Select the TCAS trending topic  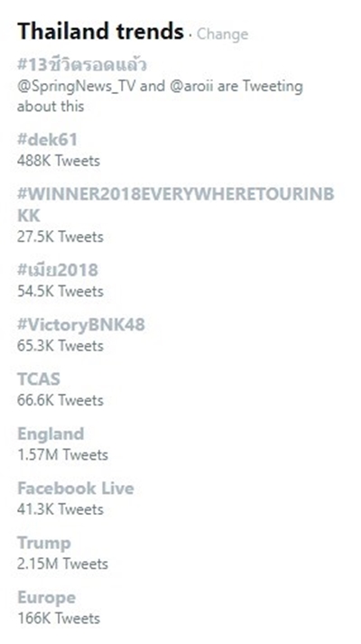(39, 379)
